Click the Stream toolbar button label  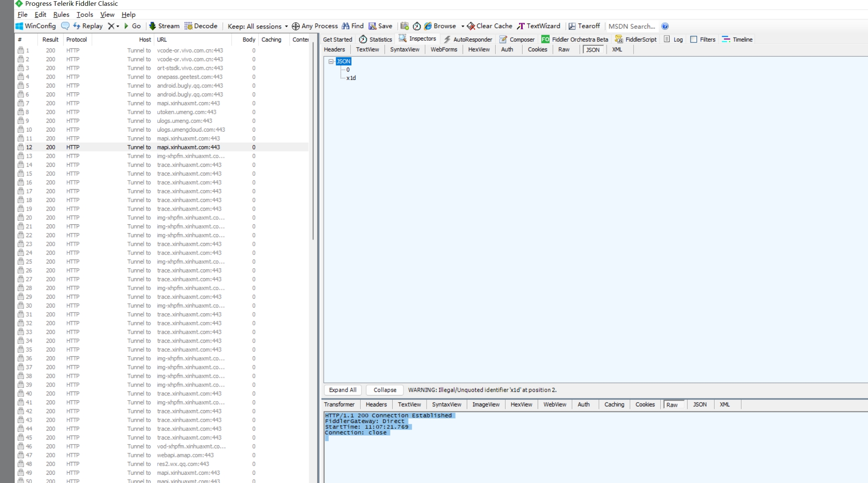pos(169,26)
